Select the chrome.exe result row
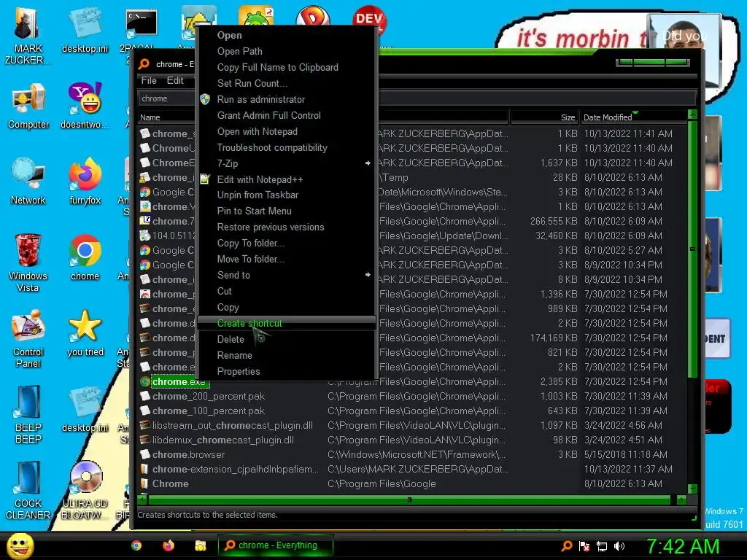The image size is (747, 560). pos(413,382)
